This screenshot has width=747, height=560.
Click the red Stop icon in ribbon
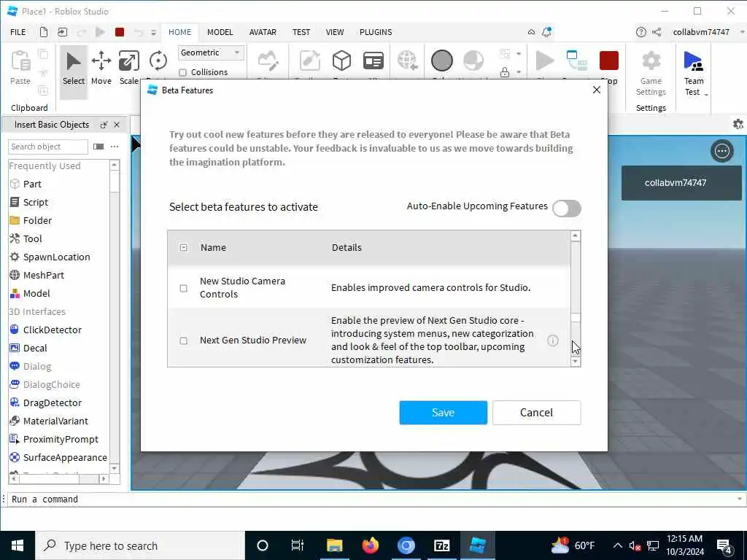coord(609,61)
